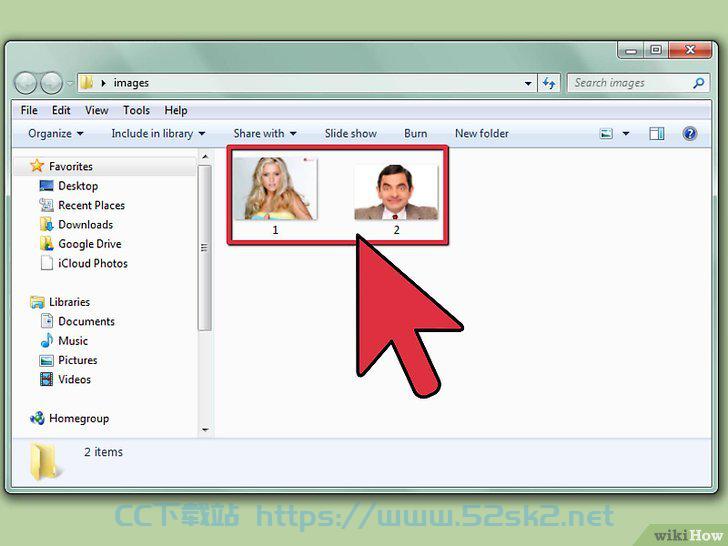Go to Recent Places label

91,205
